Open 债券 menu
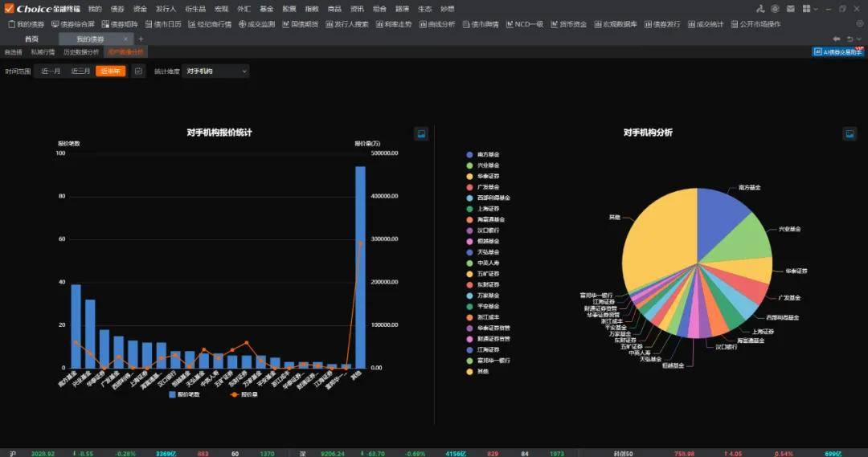This screenshot has height=457, width=868. click(x=117, y=9)
